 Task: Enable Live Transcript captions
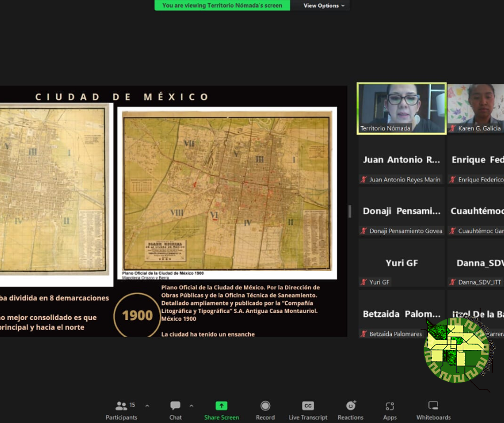(308, 410)
